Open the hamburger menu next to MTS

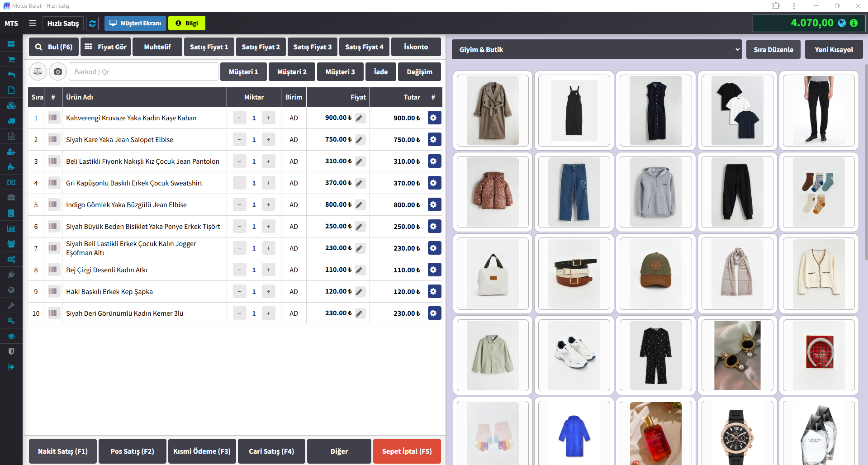click(x=33, y=23)
